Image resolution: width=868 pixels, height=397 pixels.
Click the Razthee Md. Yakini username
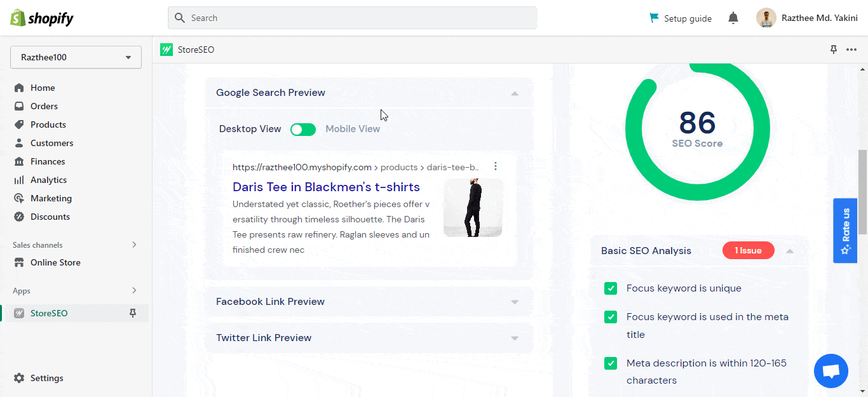pos(820,18)
